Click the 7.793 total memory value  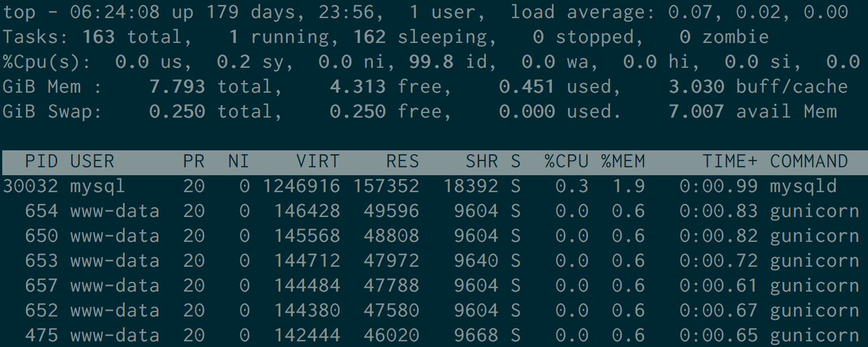point(177,87)
